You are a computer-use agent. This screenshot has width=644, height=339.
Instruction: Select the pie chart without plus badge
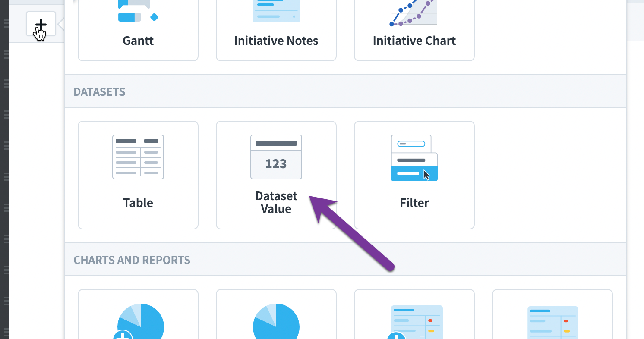[276, 321]
